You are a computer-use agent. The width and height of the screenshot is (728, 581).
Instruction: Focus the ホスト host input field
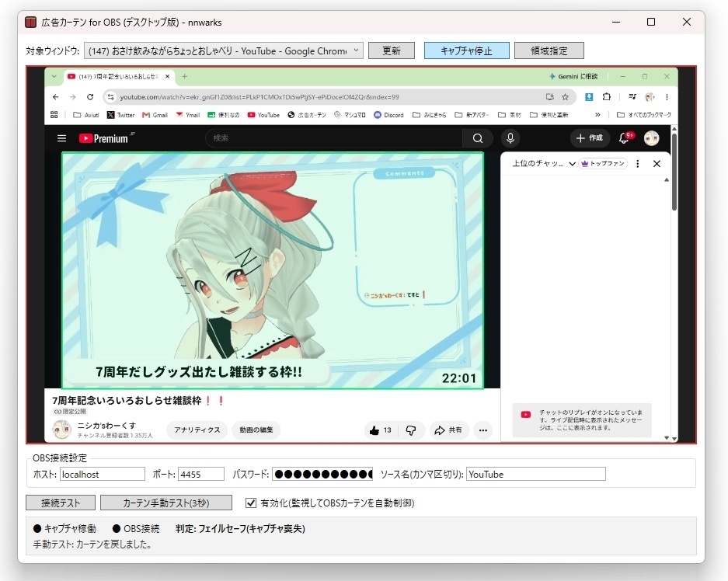click(103, 474)
